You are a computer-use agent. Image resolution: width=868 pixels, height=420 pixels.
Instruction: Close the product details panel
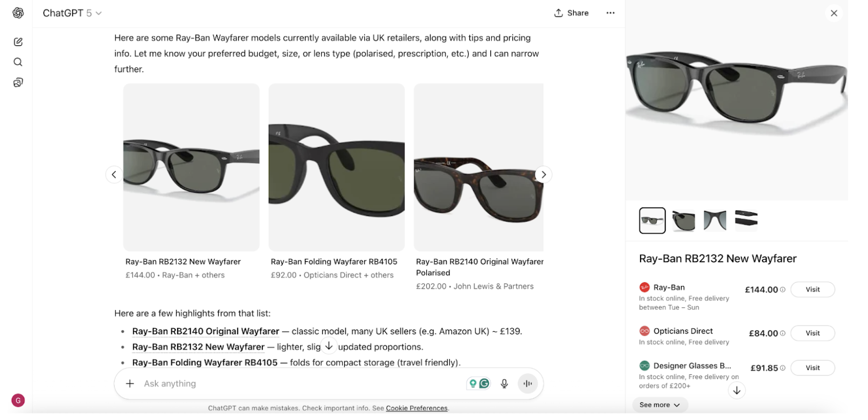coord(834,13)
